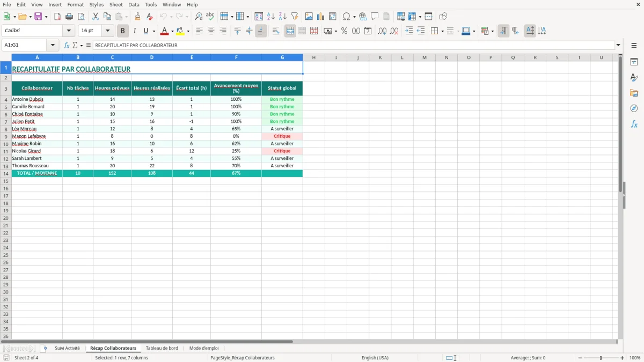Insert an image
This screenshot has width=644, height=362.
tap(309, 17)
